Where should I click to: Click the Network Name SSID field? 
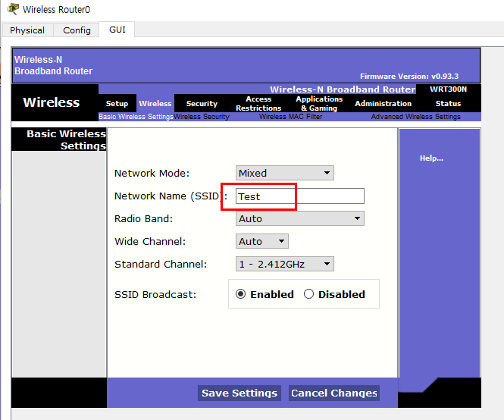300,196
